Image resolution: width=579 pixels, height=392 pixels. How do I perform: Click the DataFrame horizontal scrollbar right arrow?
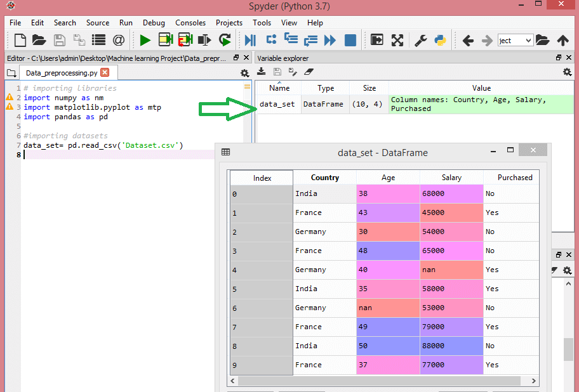(535, 381)
